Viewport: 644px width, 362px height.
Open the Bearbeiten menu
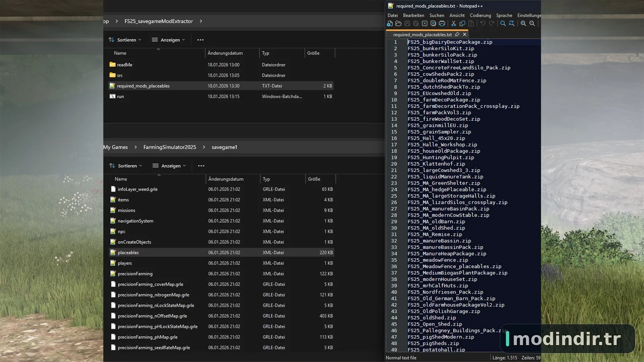coord(413,15)
